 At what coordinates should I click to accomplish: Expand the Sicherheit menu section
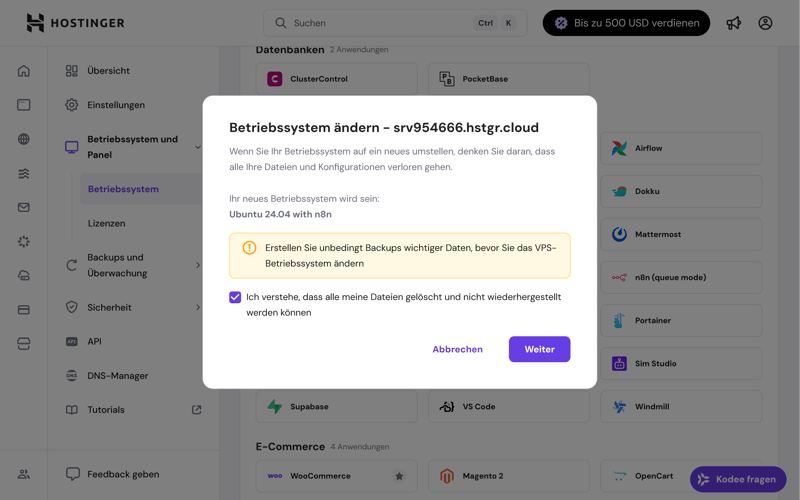pos(197,307)
